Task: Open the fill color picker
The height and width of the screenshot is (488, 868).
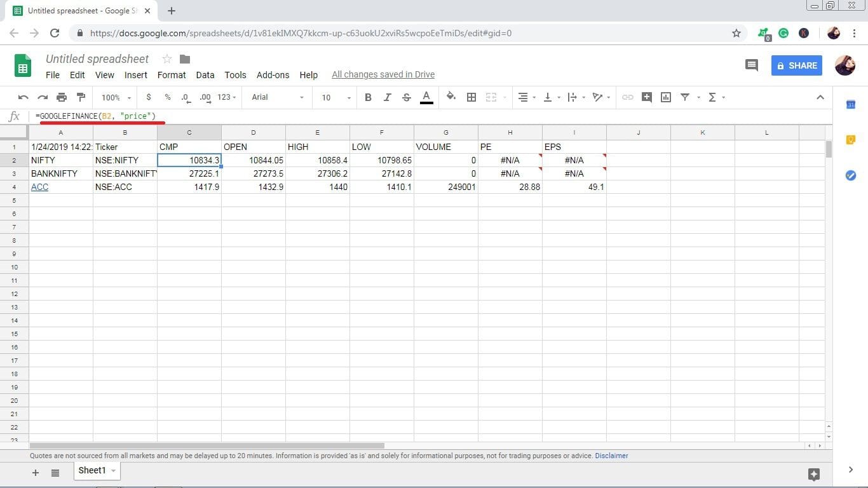Action: click(x=451, y=97)
